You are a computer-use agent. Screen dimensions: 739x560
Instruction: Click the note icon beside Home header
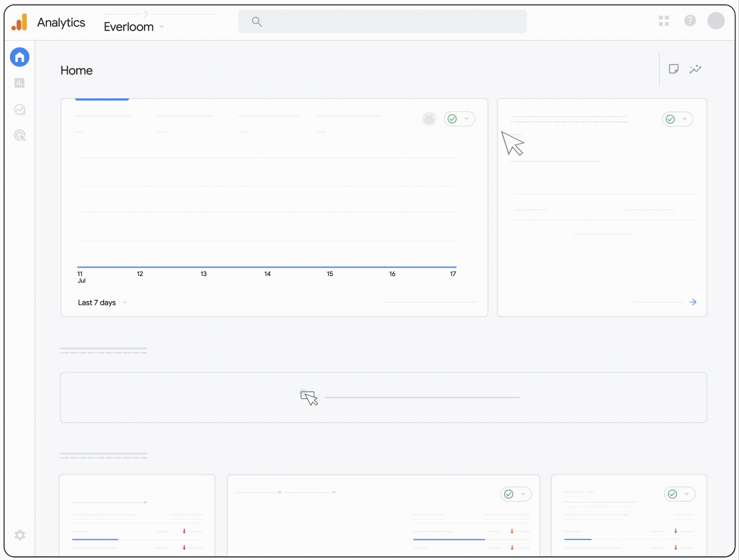674,69
